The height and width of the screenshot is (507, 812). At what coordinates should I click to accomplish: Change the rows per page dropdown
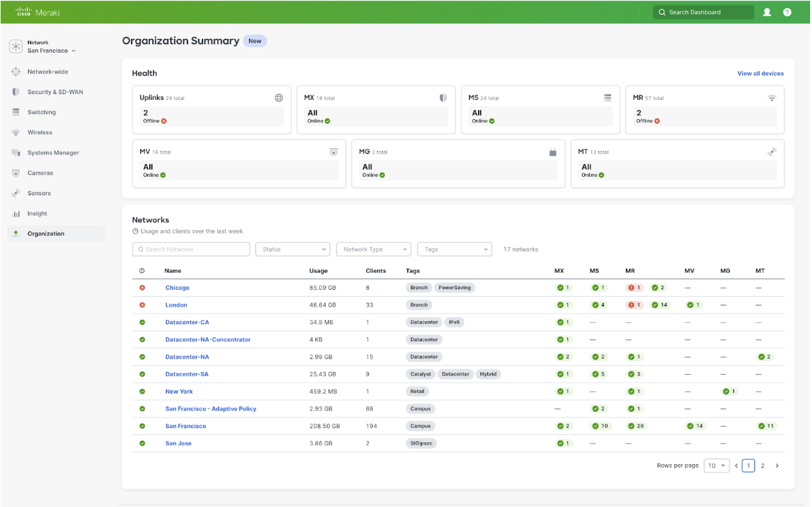click(717, 466)
